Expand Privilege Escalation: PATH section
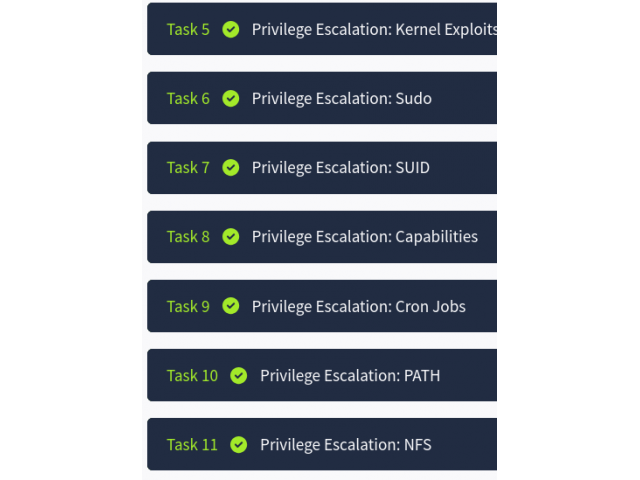 (x=322, y=375)
